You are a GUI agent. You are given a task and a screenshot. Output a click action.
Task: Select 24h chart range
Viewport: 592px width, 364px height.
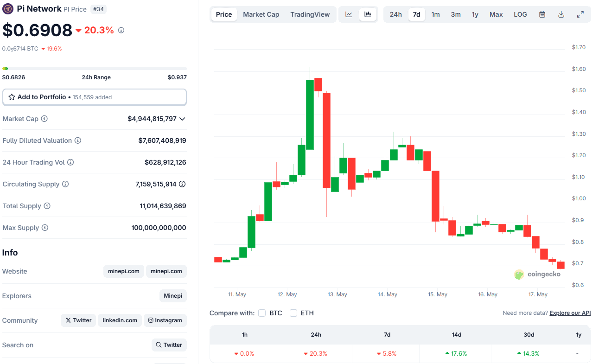point(396,14)
